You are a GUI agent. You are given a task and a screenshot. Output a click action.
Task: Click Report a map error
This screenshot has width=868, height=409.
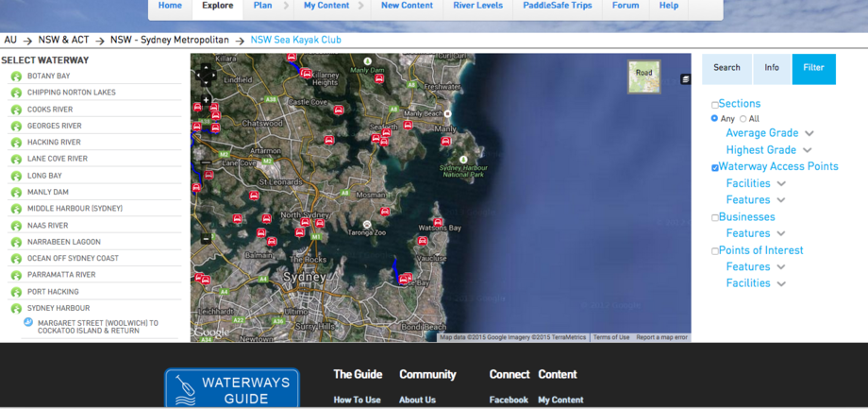click(x=661, y=337)
